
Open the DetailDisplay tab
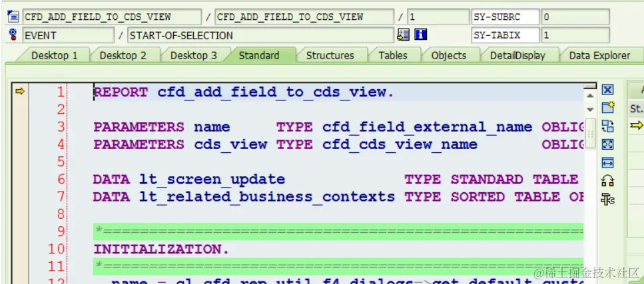pyautogui.click(x=517, y=55)
